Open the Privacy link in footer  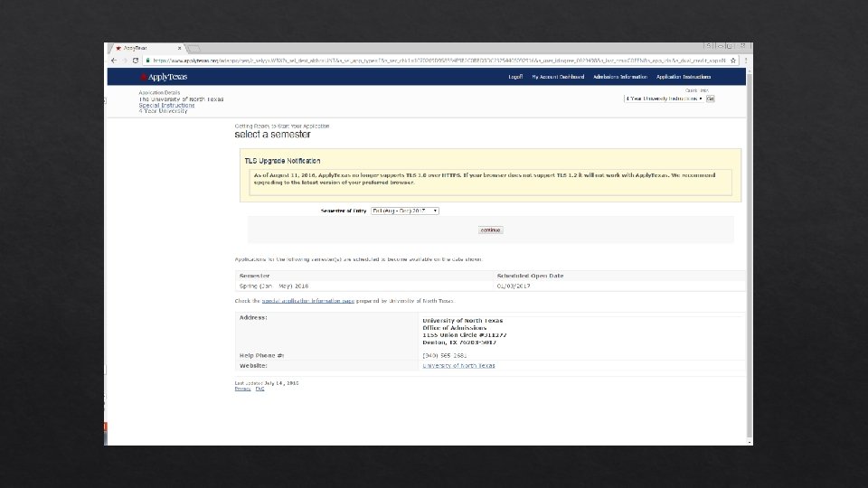tap(242, 389)
